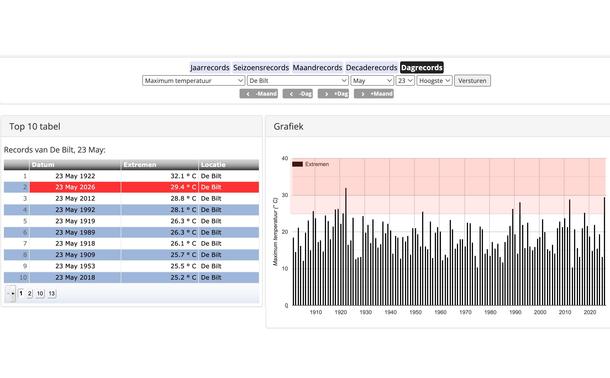
Task: Click the 23 May 1989 date cell
Action: (x=75, y=232)
